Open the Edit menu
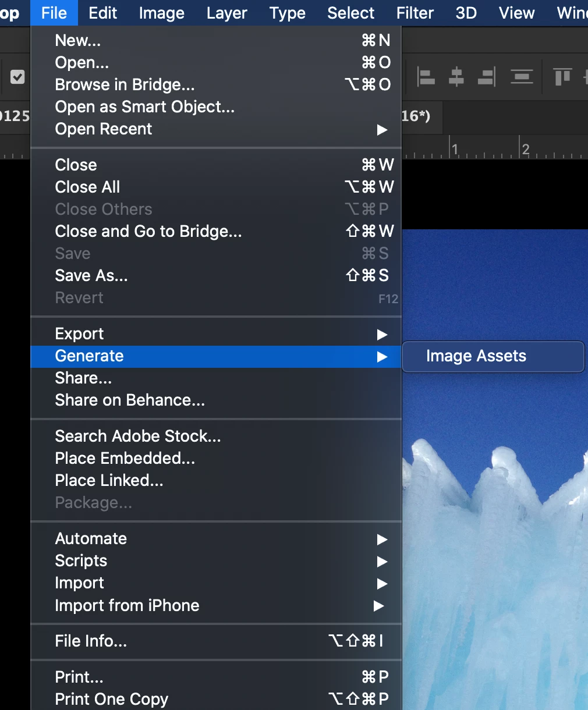588x710 pixels. tap(103, 13)
